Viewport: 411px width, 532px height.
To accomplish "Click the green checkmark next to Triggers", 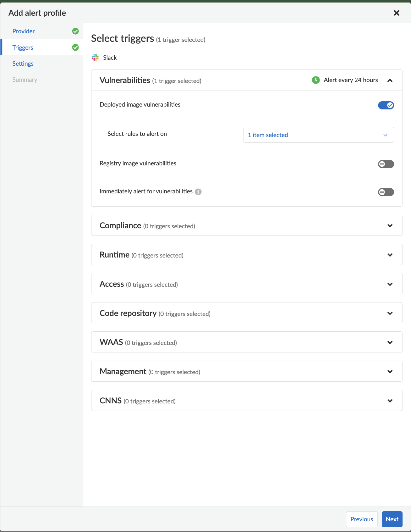I will point(75,47).
